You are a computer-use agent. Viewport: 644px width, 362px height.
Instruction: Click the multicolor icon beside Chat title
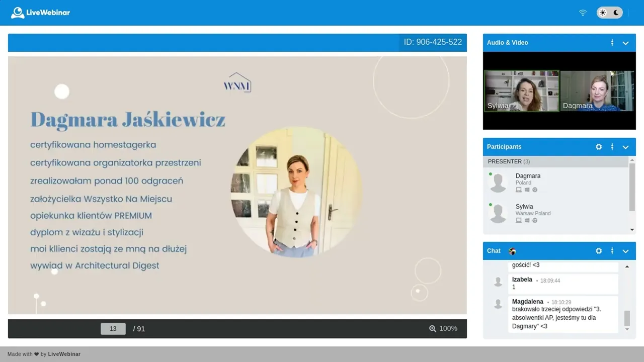click(x=512, y=251)
